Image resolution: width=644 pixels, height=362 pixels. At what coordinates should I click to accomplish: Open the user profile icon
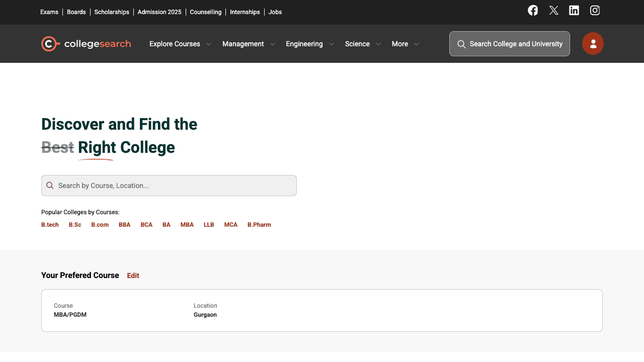[593, 44]
